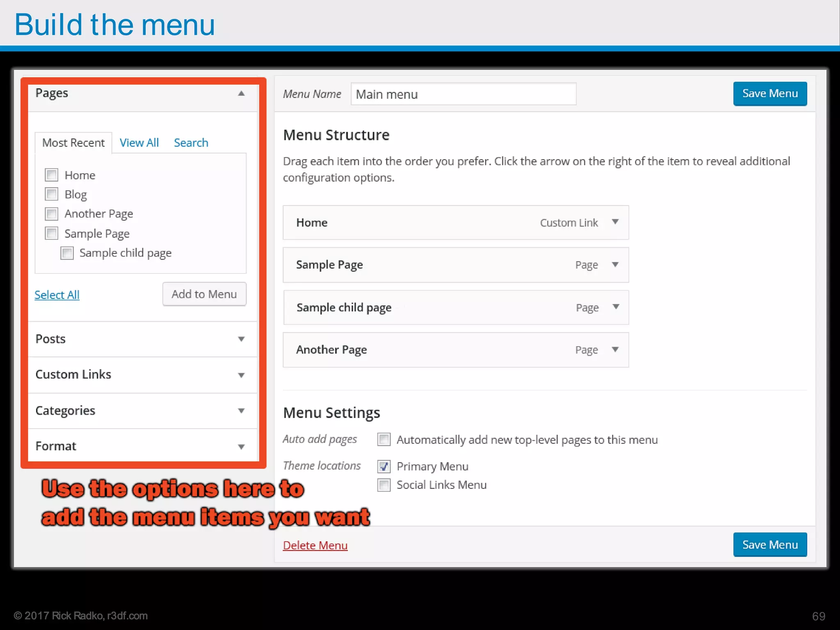The width and height of the screenshot is (840, 630).
Task: Click the Add to Menu button
Action: click(x=204, y=294)
